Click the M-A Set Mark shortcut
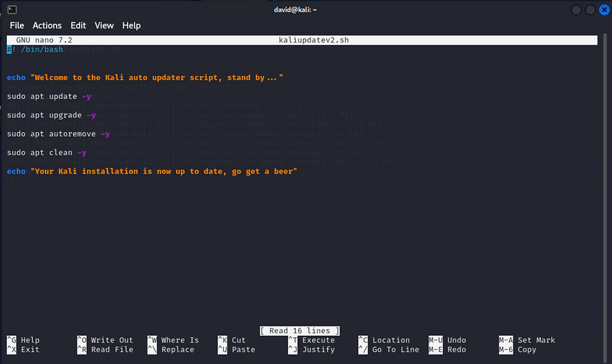Viewport: 612px width, 364px height. pyautogui.click(x=527, y=340)
